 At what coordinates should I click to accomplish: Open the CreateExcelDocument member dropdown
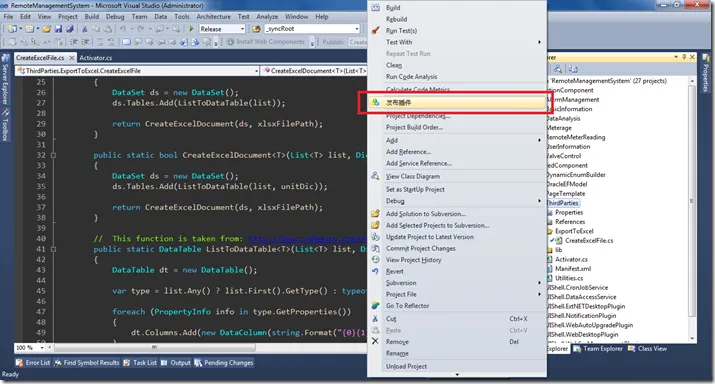click(x=315, y=71)
